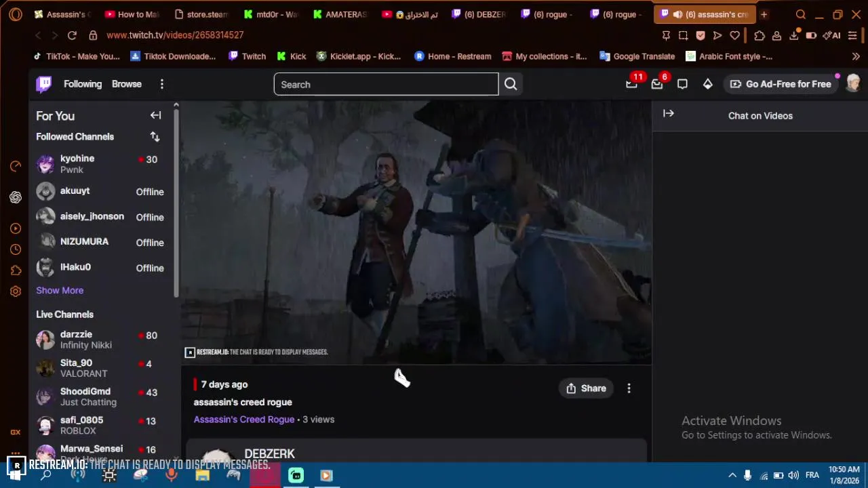Screen dimensions: 868x488
Task: Click the browser snapshot capture icon
Action: [x=684, y=35]
